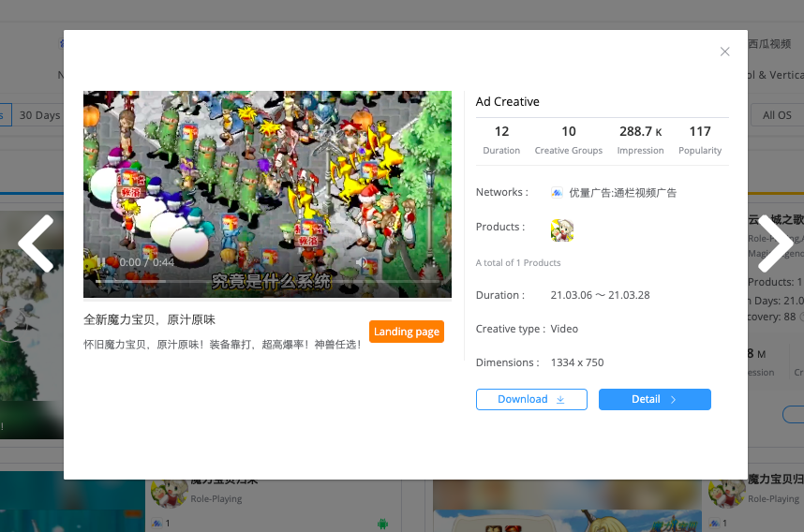Viewport: 804px width, 532px height.
Task: Click the ad description starting 怀旧魔力宝贝
Action: (222, 345)
